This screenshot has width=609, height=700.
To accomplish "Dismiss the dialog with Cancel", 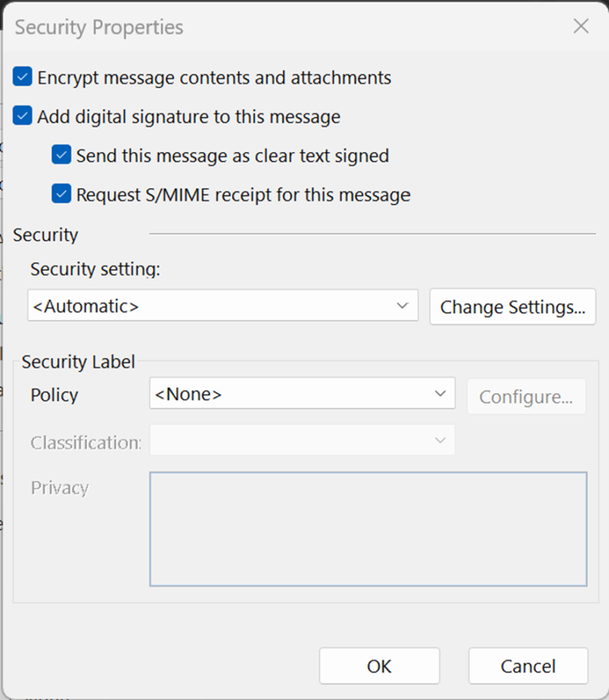I will tap(528, 666).
